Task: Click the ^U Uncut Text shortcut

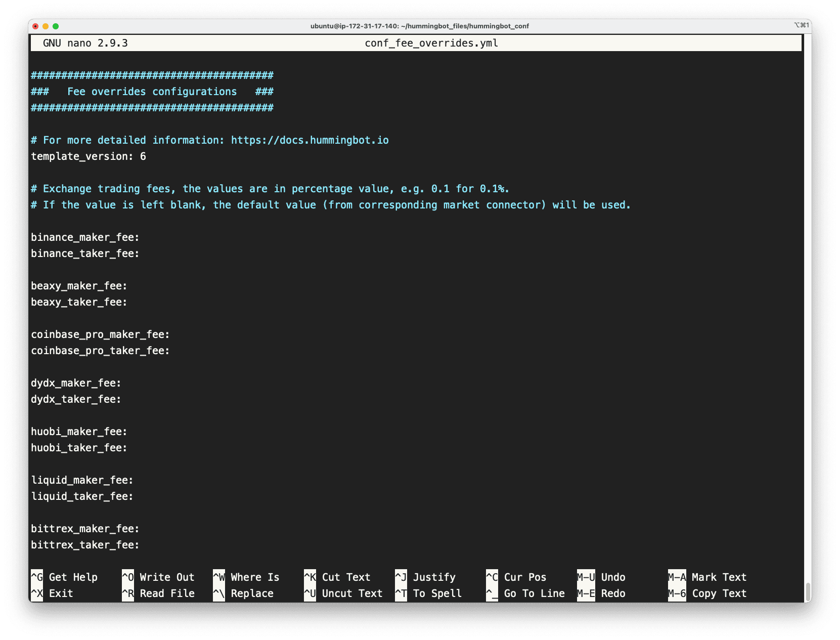Action: [x=343, y=593]
